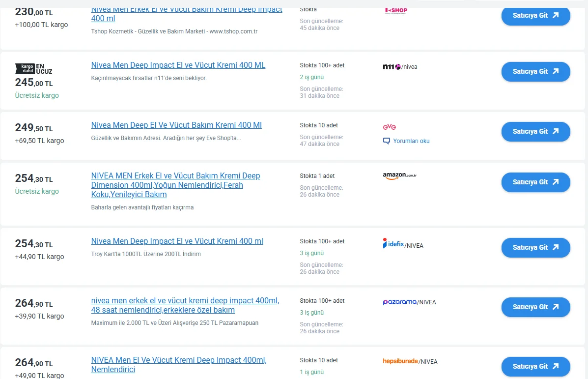Viewport: 588px width, 379px height.
Task: Open the T-Shop seller logo
Action: [396, 10]
